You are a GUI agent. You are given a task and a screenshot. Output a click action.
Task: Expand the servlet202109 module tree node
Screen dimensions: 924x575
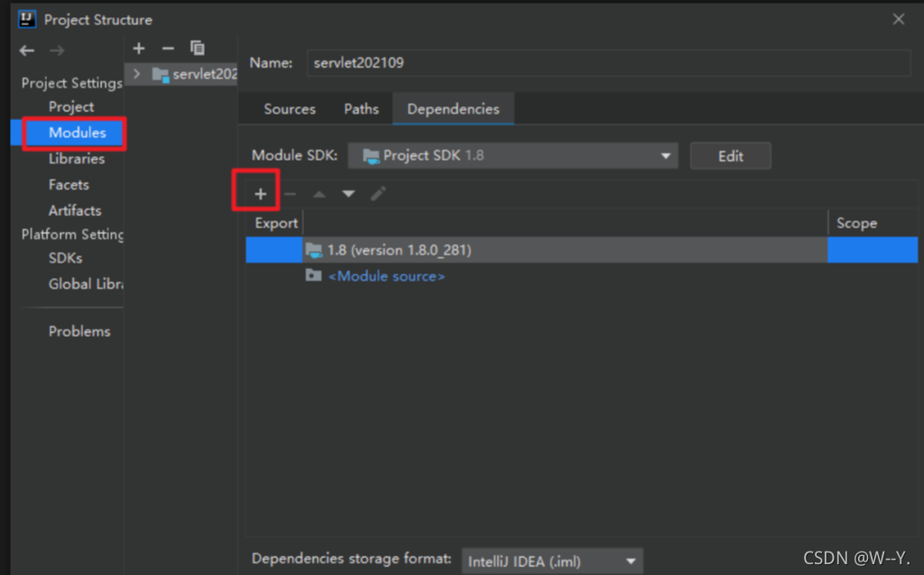click(x=135, y=75)
